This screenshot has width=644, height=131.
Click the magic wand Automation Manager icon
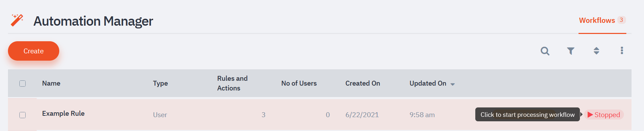coord(17,20)
